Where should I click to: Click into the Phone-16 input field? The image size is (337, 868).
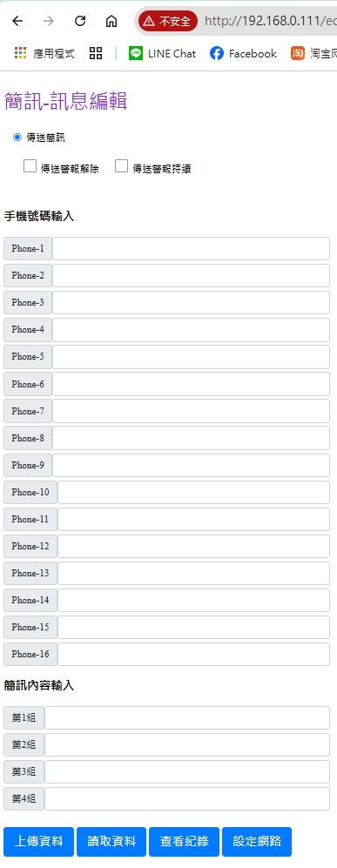point(193,655)
